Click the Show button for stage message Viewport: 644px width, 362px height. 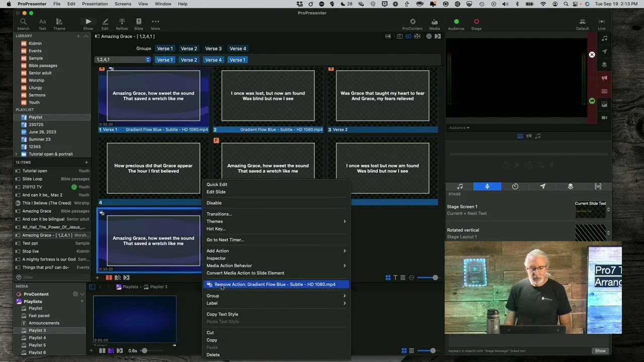click(600, 351)
